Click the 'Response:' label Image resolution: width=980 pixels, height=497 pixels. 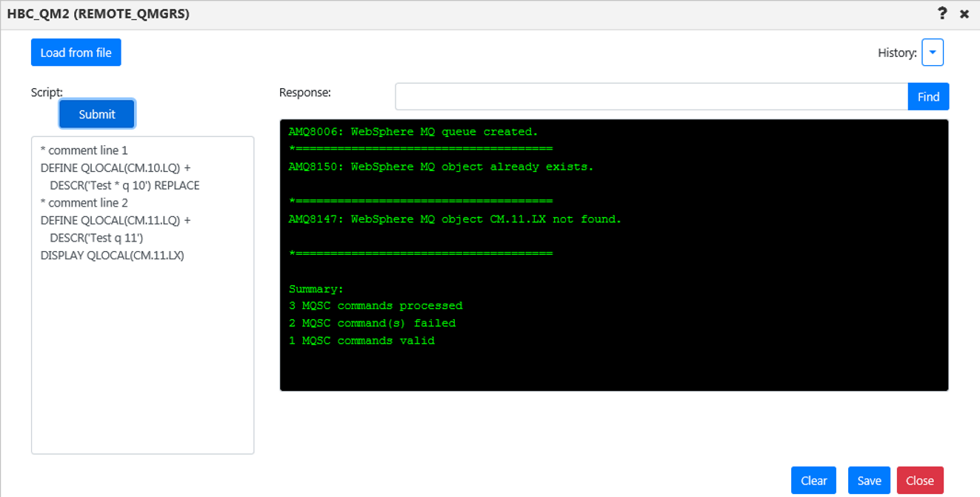click(304, 93)
